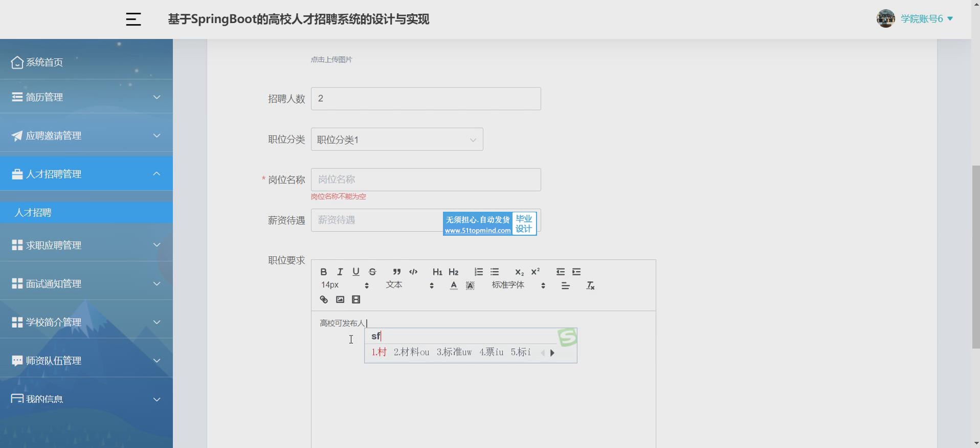The width and height of the screenshot is (980, 448).
Task: Click the page vertical scrollbar thumb
Action: [976, 257]
